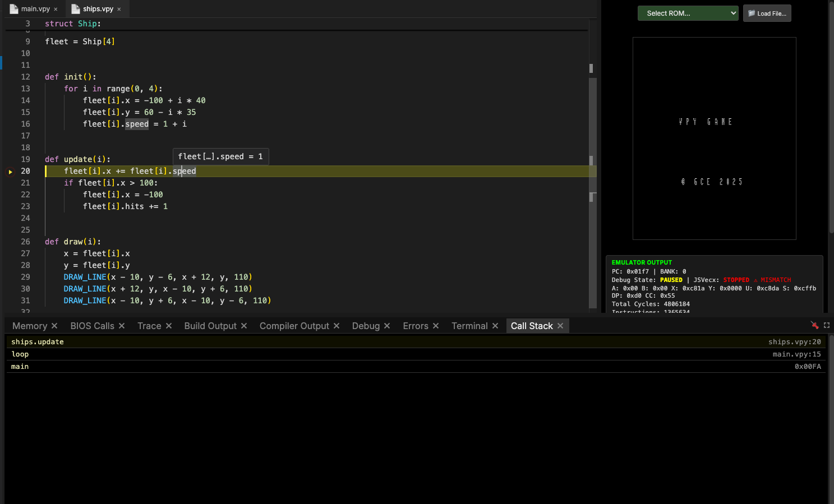Screen dimensions: 834x504
Task: Click the STOPPED JSVecx status label
Action: [x=736, y=280]
